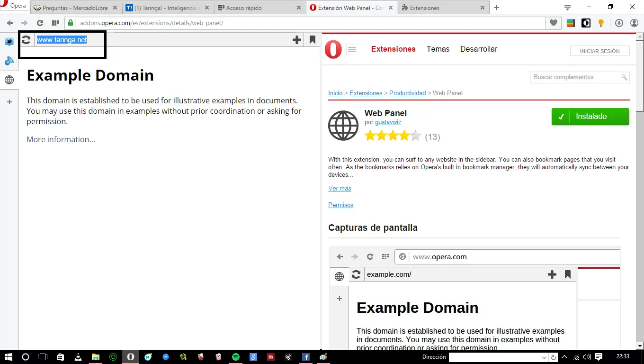Open the Action Center notifications

click(x=599, y=357)
